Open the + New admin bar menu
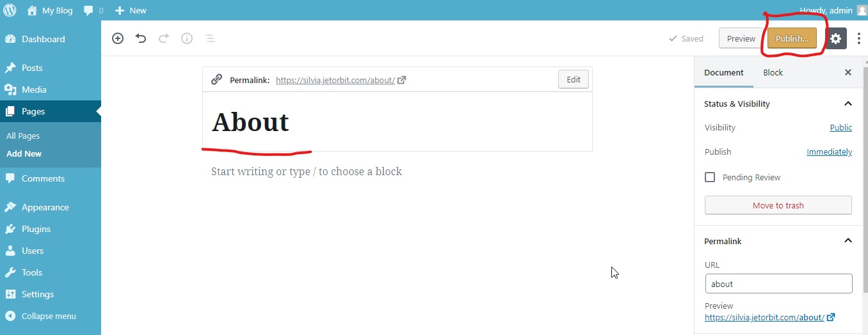The image size is (868, 335). 131,10
